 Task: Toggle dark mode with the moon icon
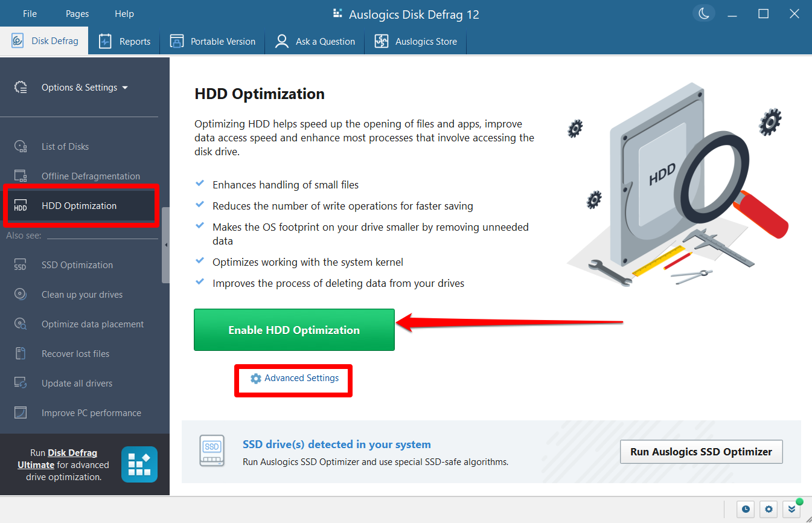point(704,13)
